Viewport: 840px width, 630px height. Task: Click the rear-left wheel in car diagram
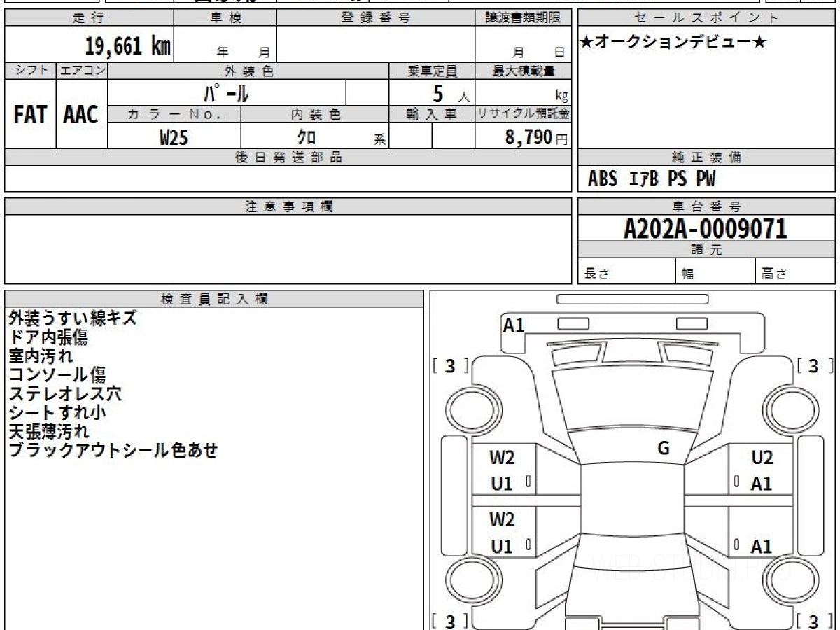pos(467,580)
